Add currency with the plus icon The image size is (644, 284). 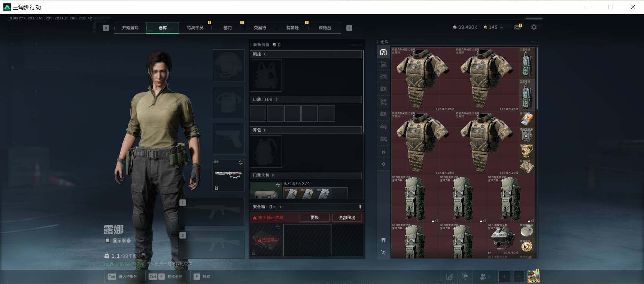coord(501,27)
